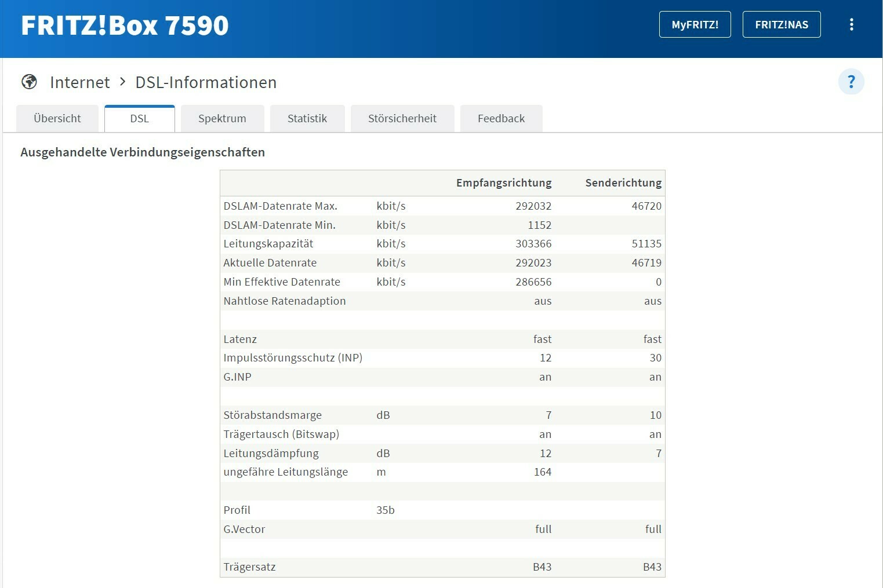Screen dimensions: 883x588
Task: Open the Statistik tab
Action: click(x=307, y=119)
